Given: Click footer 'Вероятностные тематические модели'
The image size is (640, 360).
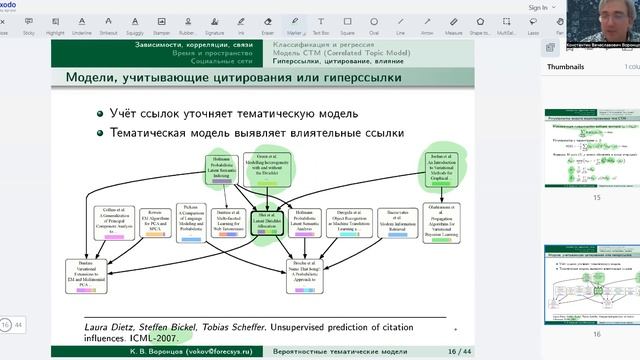Looking at the screenshot, I should click(x=340, y=351).
